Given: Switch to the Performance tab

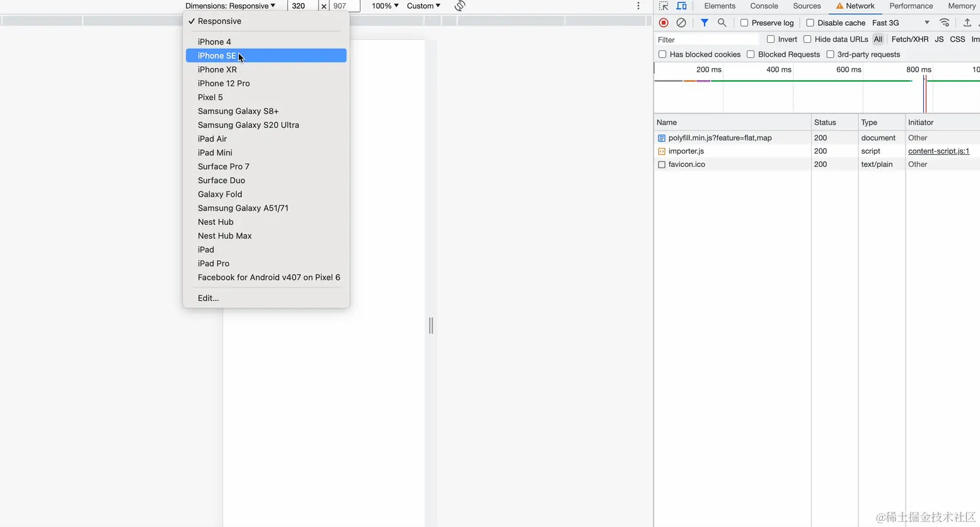Looking at the screenshot, I should point(911,6).
